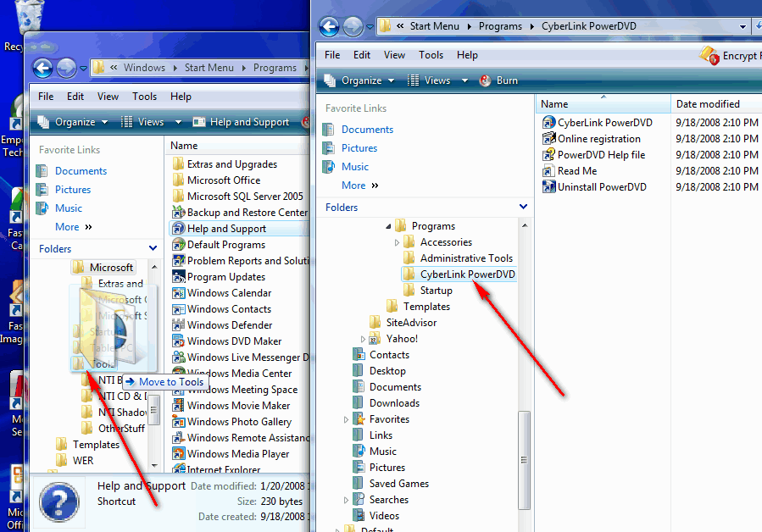
Task: Open Help menu in PowerDVD window
Action: click(467, 55)
